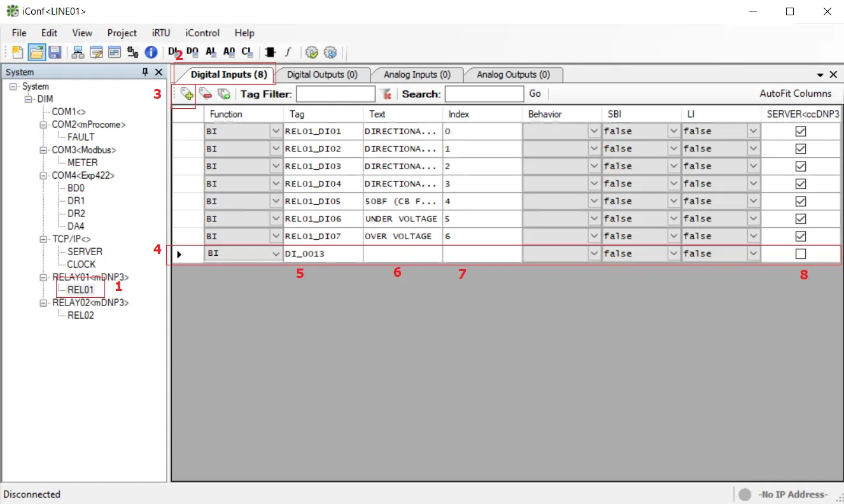Image resolution: width=844 pixels, height=504 pixels.
Task: Toggle the SERVER checkbox for REL01_DI06
Action: pos(801,218)
